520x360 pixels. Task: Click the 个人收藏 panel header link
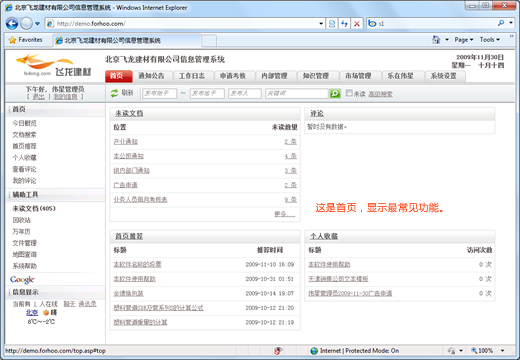pyautogui.click(x=324, y=236)
